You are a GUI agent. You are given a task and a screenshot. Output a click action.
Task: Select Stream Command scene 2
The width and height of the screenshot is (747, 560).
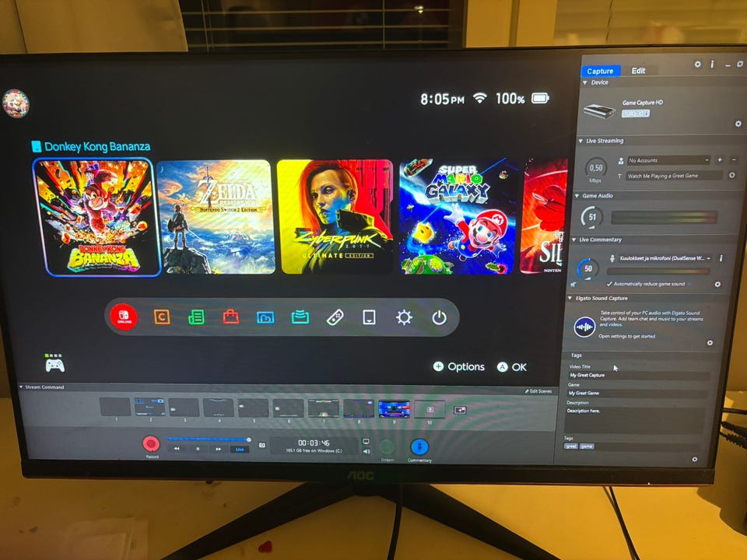point(149,407)
